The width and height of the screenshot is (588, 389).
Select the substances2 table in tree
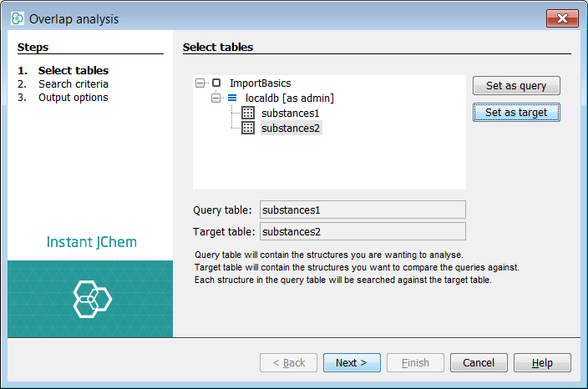(x=290, y=128)
